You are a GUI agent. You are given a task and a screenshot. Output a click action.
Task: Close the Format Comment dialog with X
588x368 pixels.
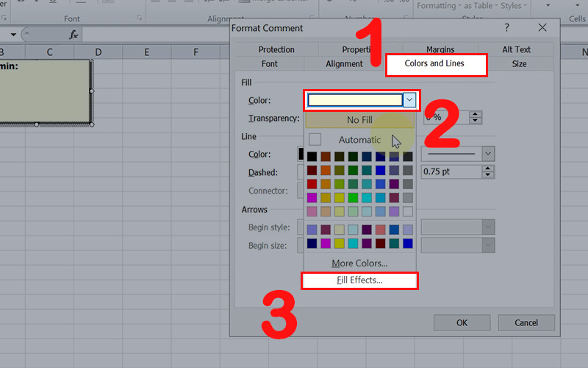(x=542, y=27)
